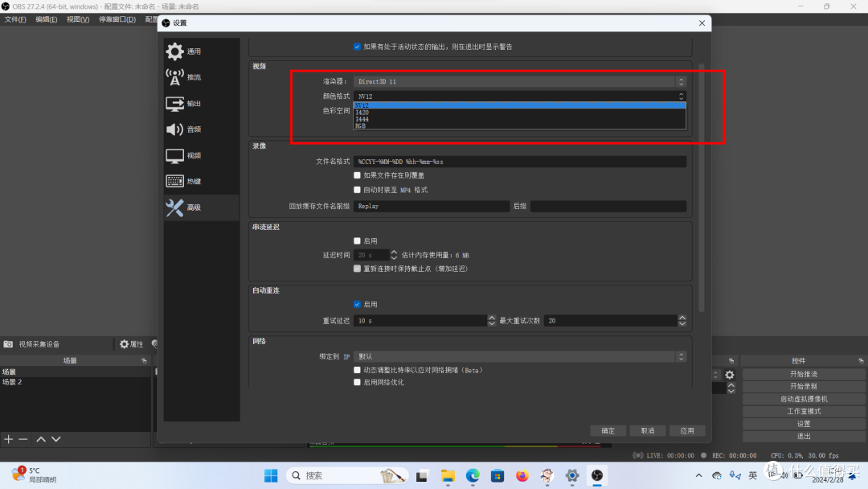The height and width of the screenshot is (489, 868).
Task: Open Windows Settings gear on the taskbar
Action: tap(572, 475)
